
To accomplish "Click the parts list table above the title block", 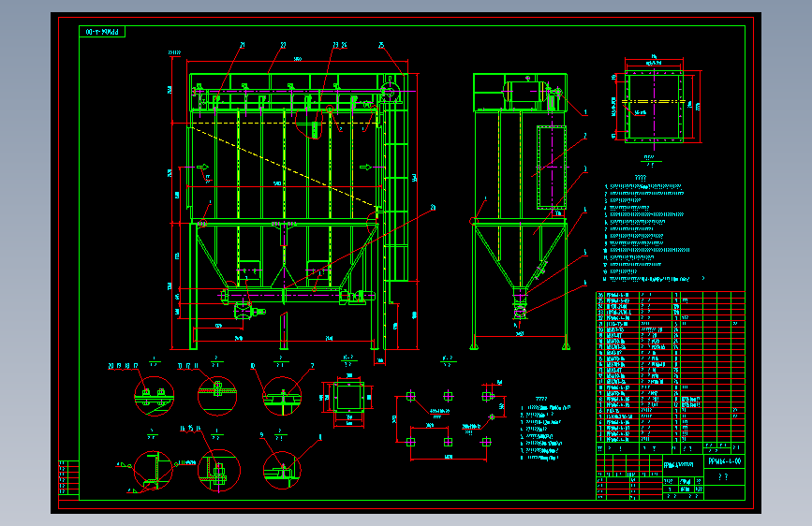I will 671,367.
